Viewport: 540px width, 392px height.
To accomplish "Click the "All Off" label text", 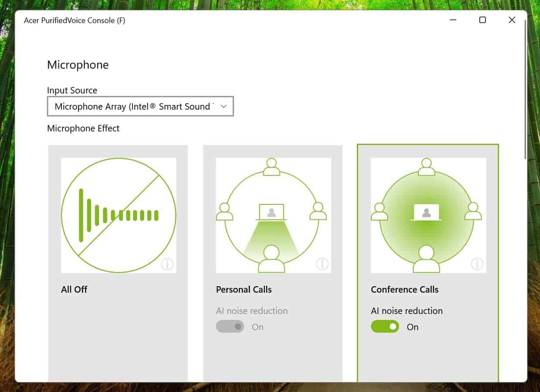I will 74,290.
